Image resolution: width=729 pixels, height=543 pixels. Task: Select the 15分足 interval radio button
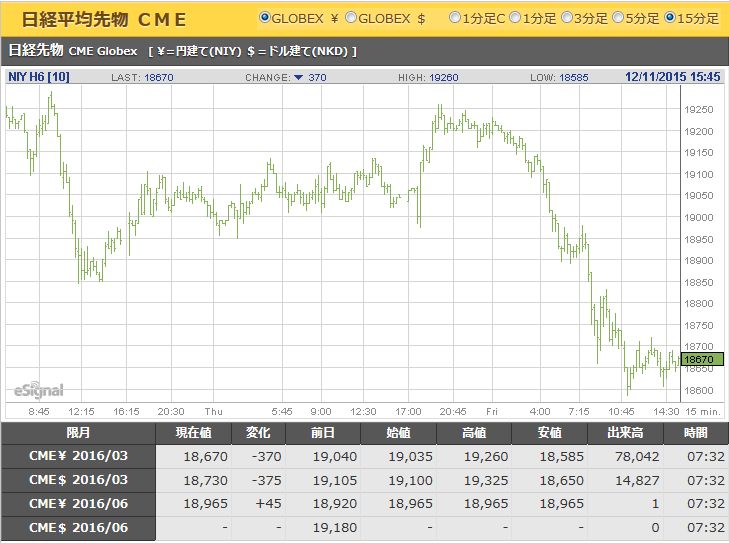point(670,18)
